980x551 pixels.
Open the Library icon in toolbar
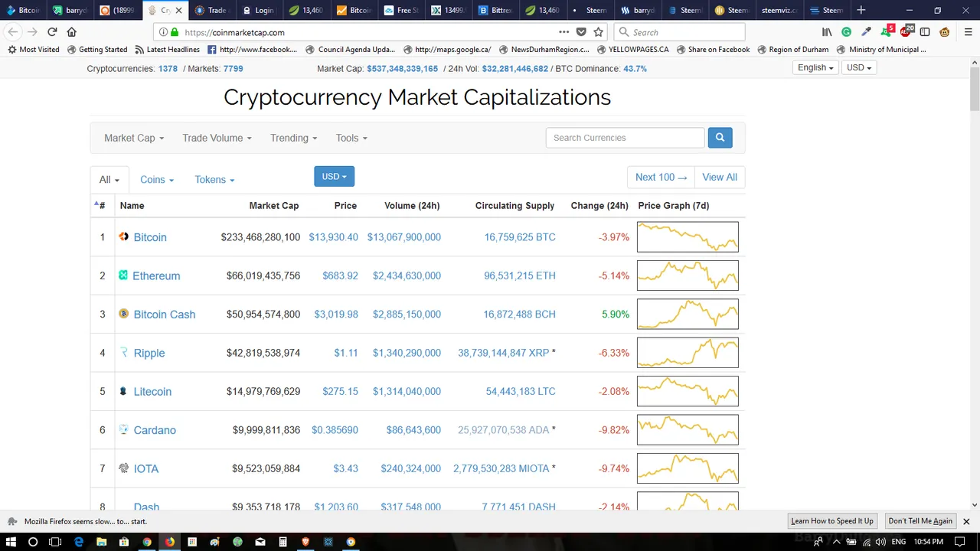[827, 32]
